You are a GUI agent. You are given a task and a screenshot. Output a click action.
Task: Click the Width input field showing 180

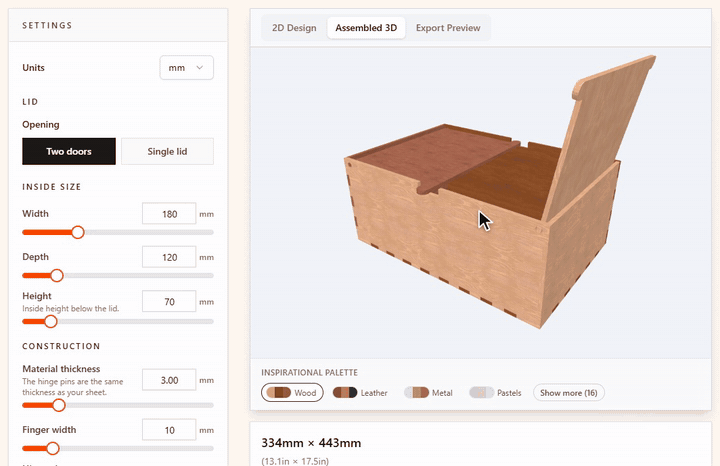[169, 214]
